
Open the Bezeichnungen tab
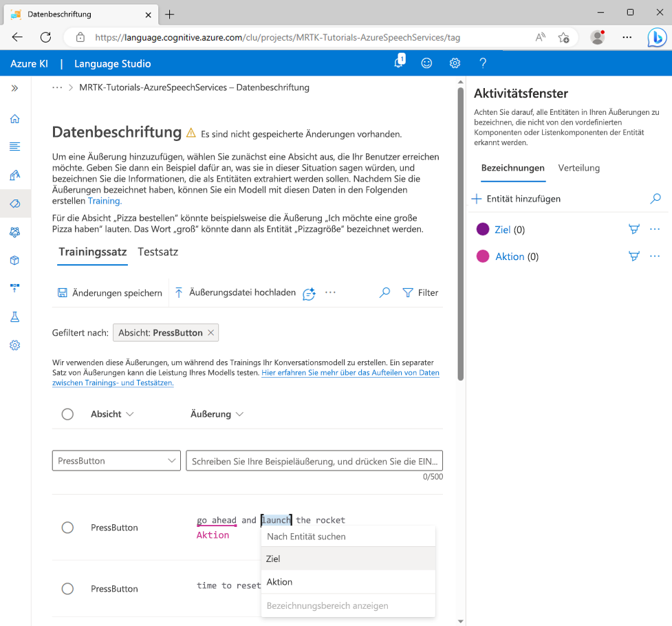(x=513, y=168)
